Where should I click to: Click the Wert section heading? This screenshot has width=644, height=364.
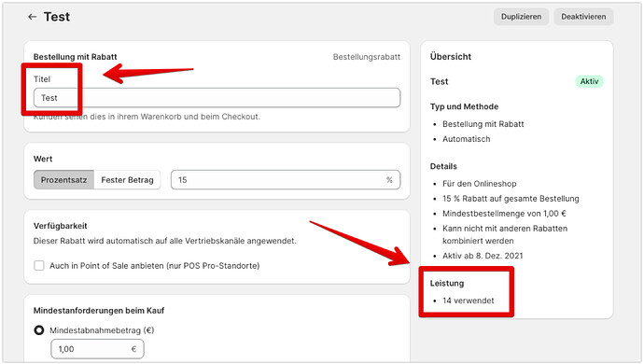click(x=43, y=159)
